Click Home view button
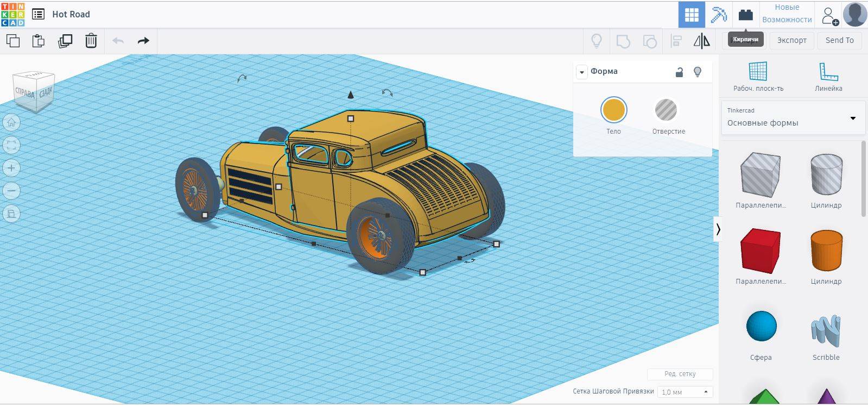The width and height of the screenshot is (868, 406). [x=11, y=122]
